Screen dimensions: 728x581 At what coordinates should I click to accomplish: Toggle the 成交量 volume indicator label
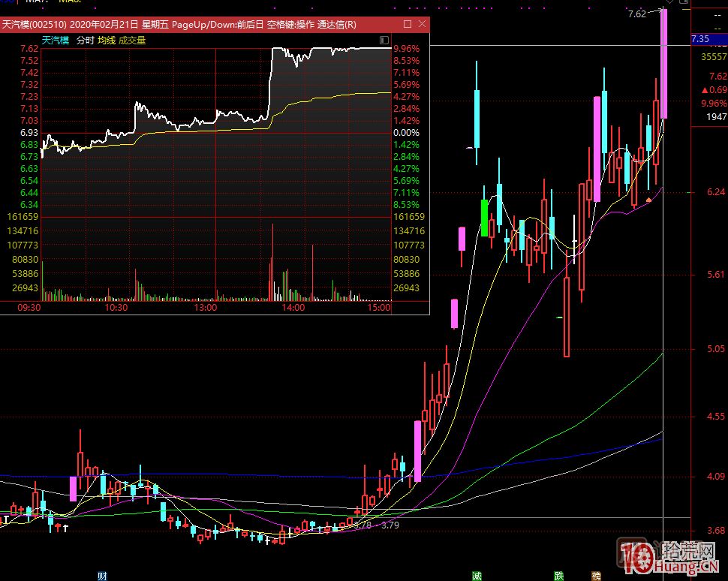[x=132, y=41]
